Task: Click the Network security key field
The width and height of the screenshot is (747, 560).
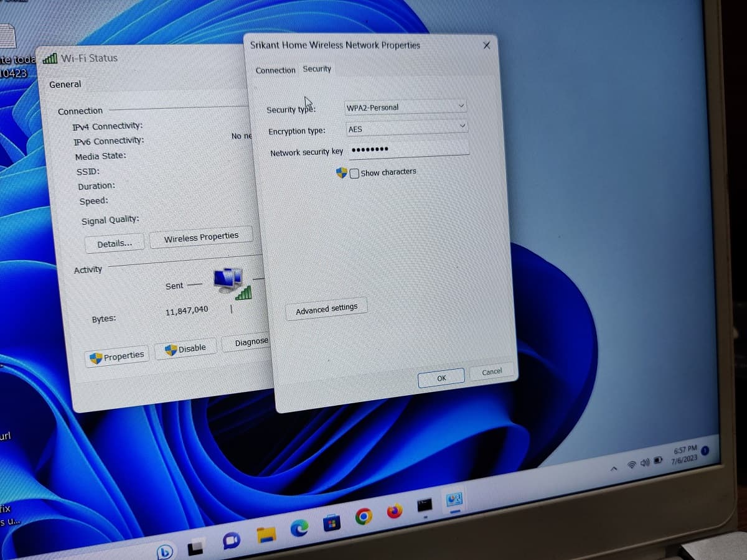Action: pyautogui.click(x=408, y=149)
